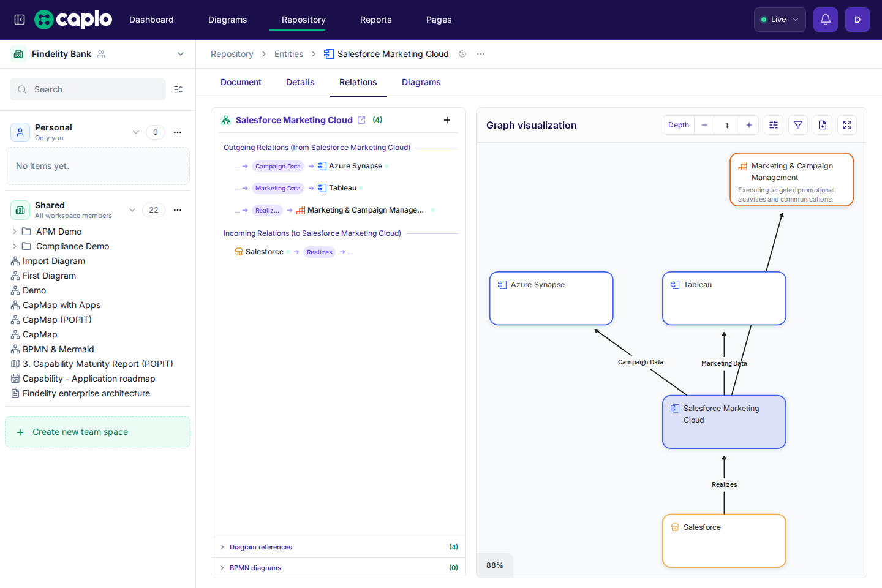
Task: Open Salesforce Marketing Cloud external link icon
Action: tap(361, 120)
